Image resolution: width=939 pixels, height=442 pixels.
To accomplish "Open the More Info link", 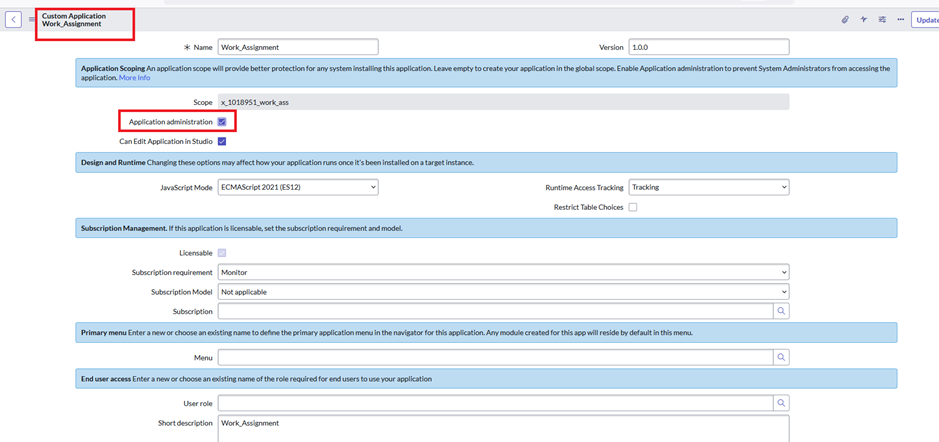I will 135,78.
